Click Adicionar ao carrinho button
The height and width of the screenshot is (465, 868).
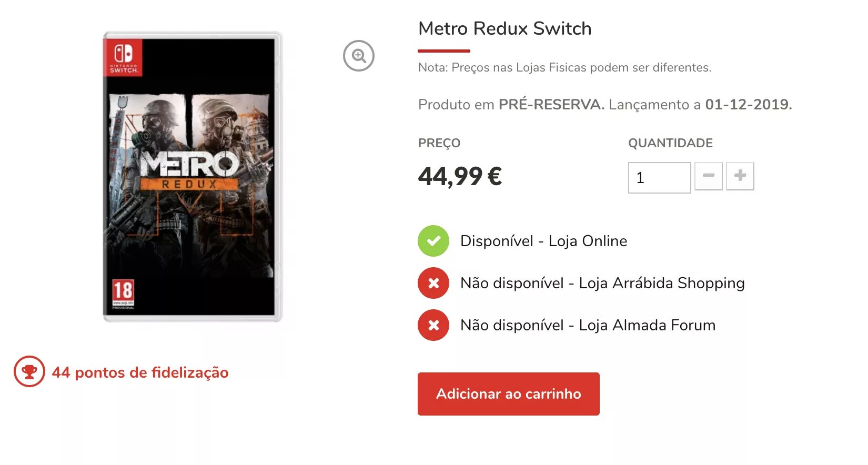click(509, 394)
